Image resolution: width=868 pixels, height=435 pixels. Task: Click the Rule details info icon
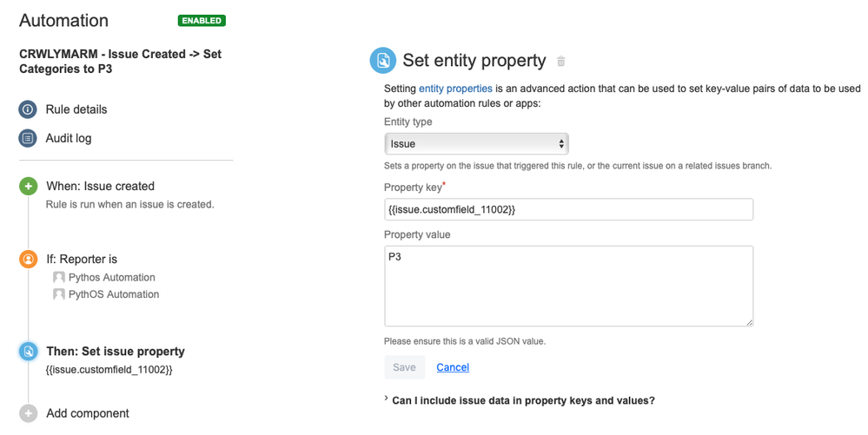(x=28, y=109)
